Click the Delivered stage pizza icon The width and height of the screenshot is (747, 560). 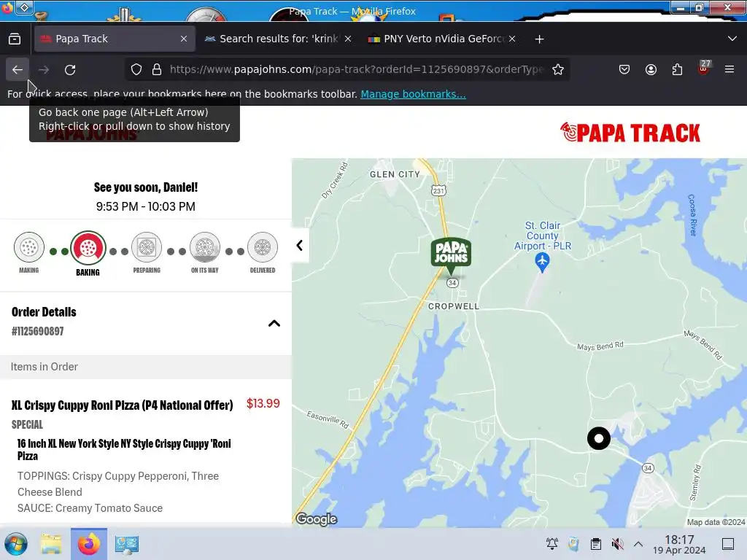click(263, 247)
